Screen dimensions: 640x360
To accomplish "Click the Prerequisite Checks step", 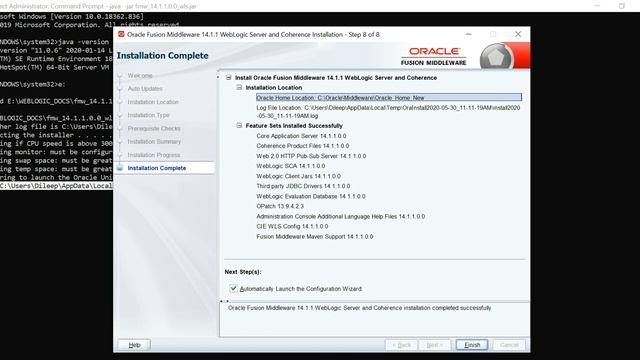I will [x=154, y=129].
